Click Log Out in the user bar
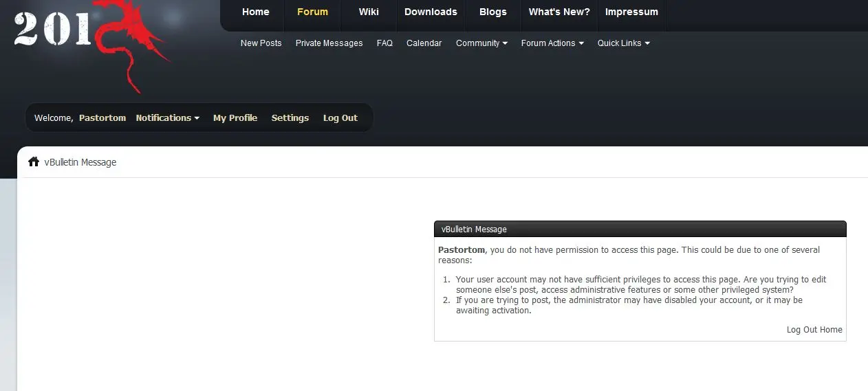 tap(340, 118)
